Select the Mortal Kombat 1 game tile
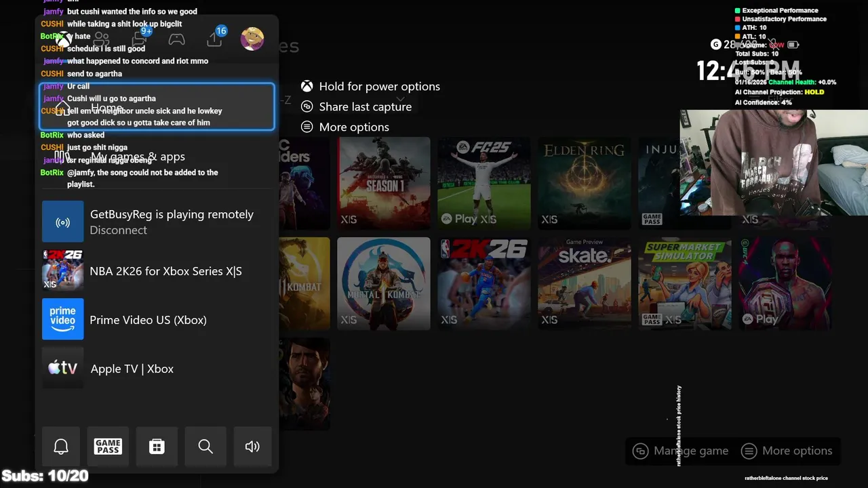 pos(384,283)
